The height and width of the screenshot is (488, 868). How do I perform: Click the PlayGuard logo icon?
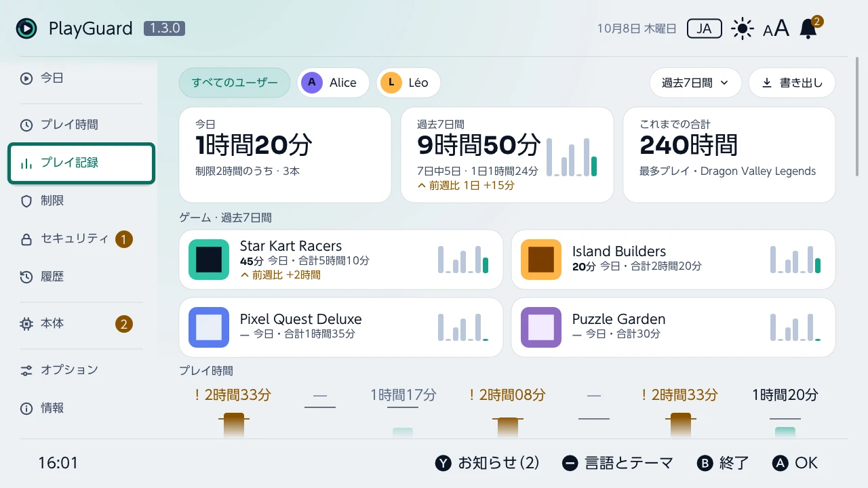[x=26, y=28]
